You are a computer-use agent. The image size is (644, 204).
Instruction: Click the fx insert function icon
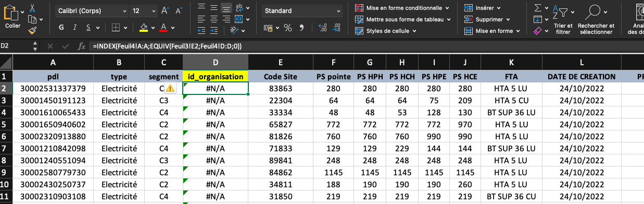pyautogui.click(x=81, y=46)
